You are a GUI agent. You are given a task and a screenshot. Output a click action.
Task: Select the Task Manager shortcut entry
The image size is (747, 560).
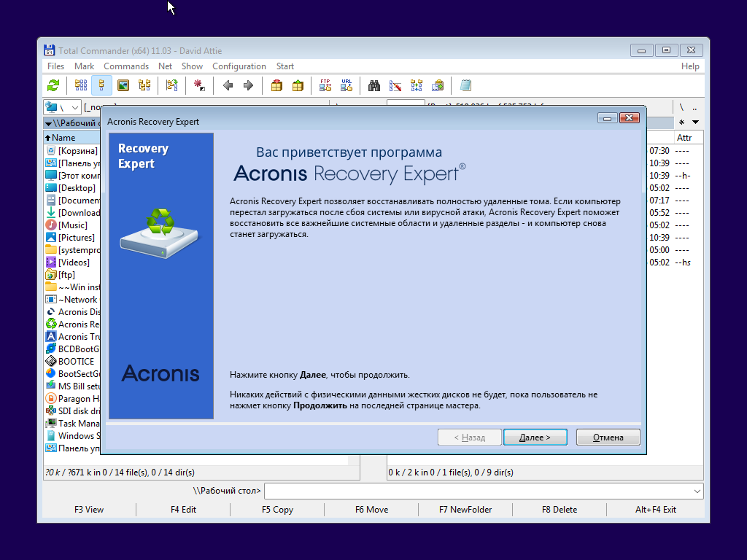coord(72,424)
